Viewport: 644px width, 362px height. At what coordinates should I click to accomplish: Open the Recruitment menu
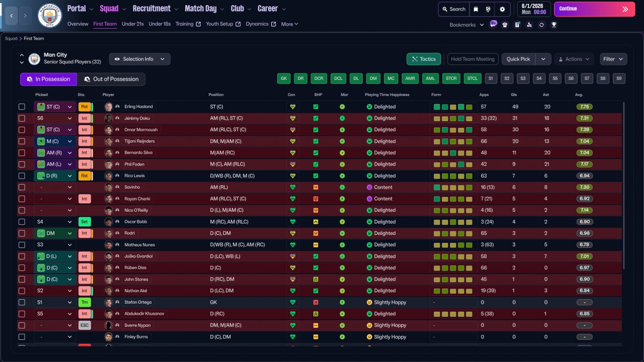point(155,9)
